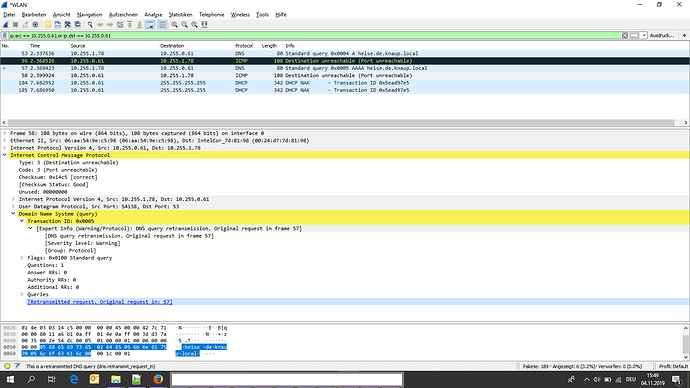Follow Retransmitted request original link
Viewport: 690px width, 388px height.
click(100, 302)
